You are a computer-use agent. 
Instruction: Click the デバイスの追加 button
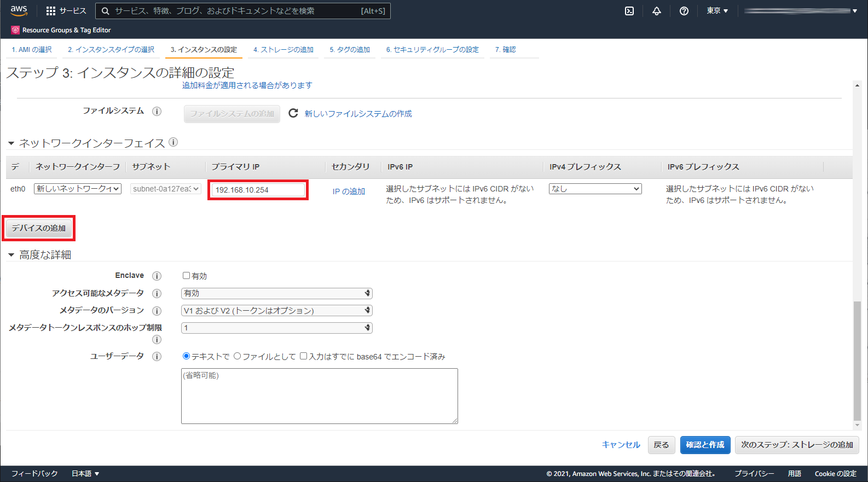(39, 228)
